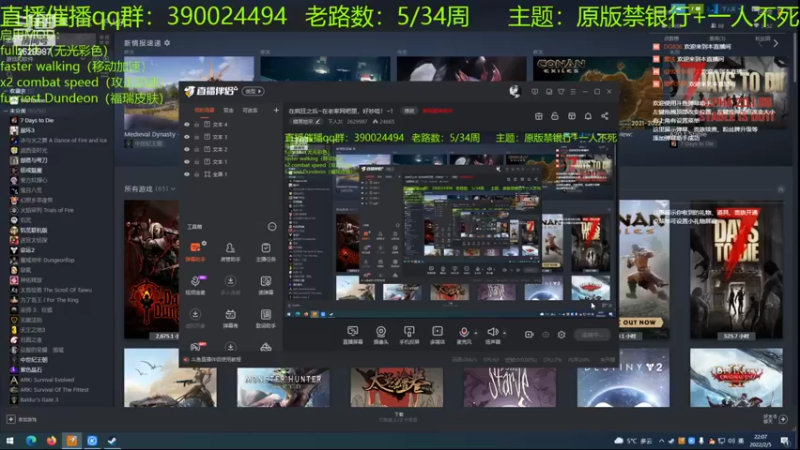Lock the 全屏 1 layer

[x=196, y=174]
